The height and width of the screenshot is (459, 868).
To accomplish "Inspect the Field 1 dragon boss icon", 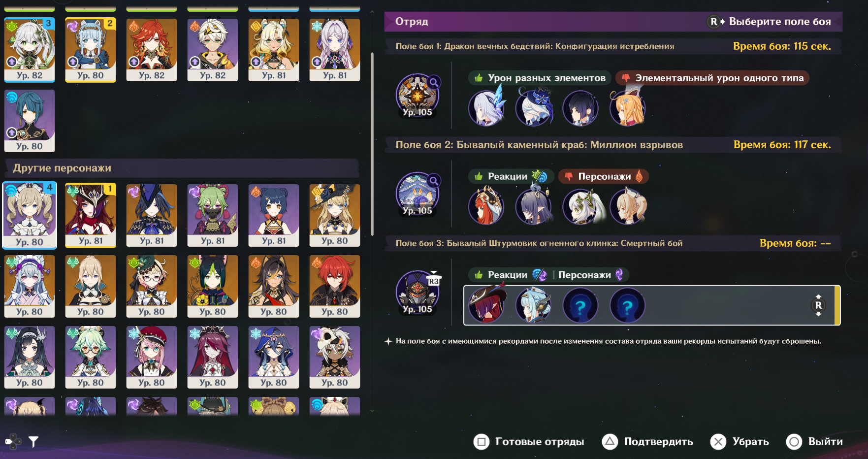I will click(418, 95).
